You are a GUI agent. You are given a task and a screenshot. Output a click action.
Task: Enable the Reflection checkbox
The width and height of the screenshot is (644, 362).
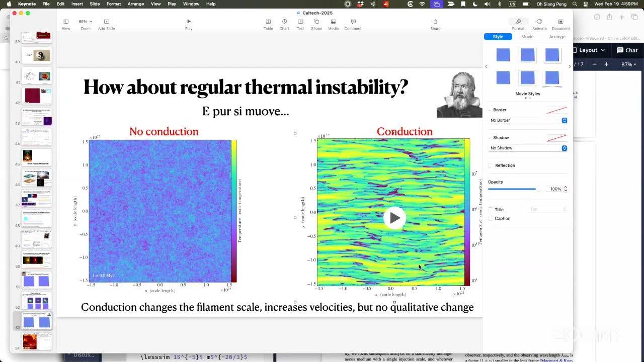click(x=491, y=165)
